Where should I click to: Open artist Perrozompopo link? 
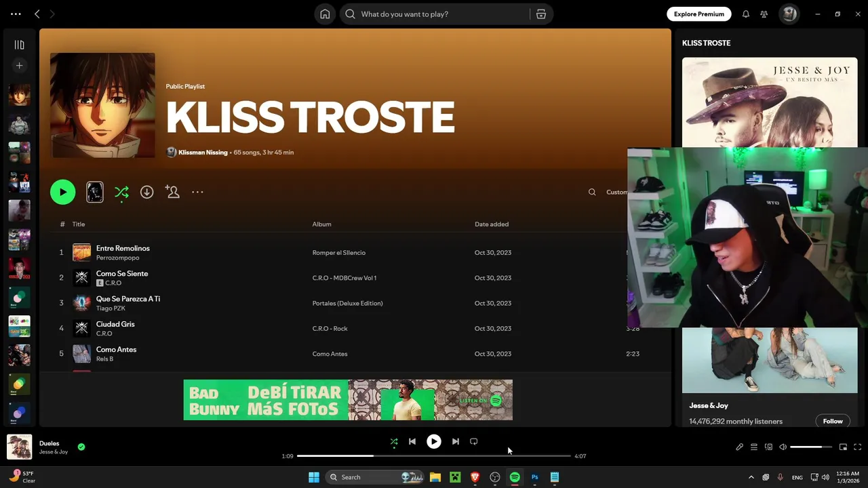click(x=117, y=258)
